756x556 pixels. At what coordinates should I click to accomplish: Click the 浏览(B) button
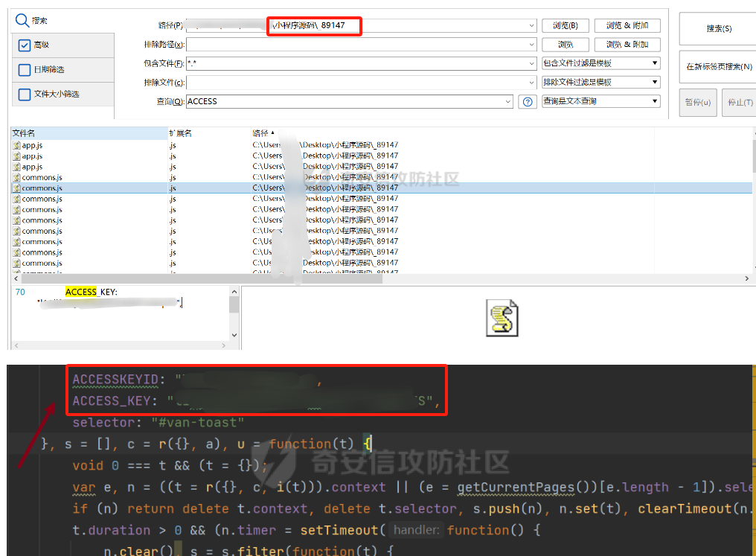[565, 25]
